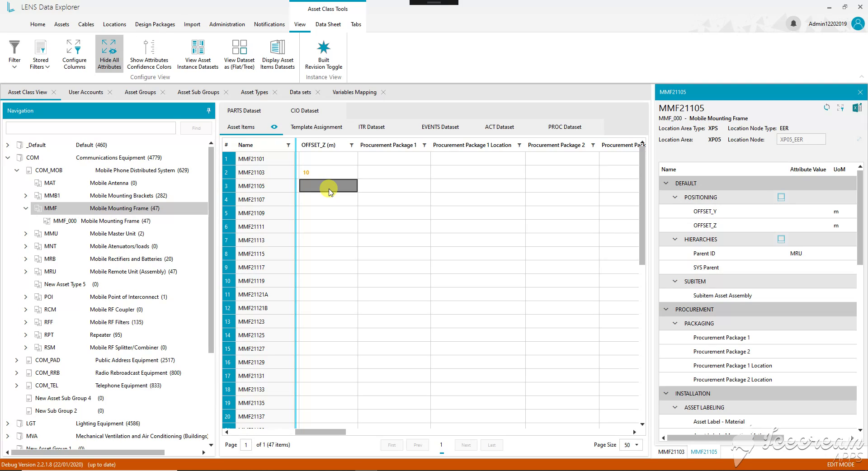Screen dimensions: 868x471
Task: Select the MMF_000 Mobile Mounting Frame node
Action: pyautogui.click(x=102, y=221)
